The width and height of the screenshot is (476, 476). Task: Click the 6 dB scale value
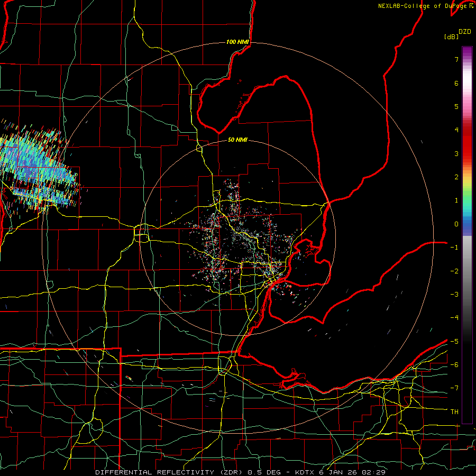pyautogui.click(x=456, y=83)
